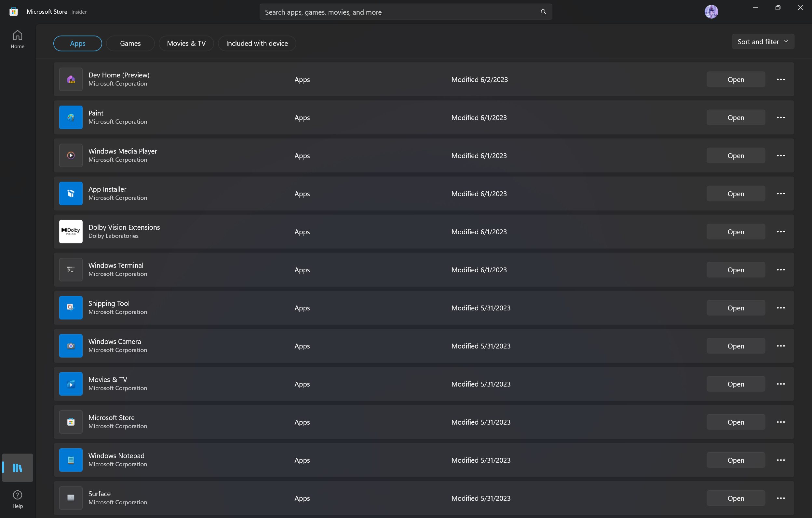This screenshot has width=812, height=518.
Task: Click the search apps input field
Action: (x=388, y=12)
